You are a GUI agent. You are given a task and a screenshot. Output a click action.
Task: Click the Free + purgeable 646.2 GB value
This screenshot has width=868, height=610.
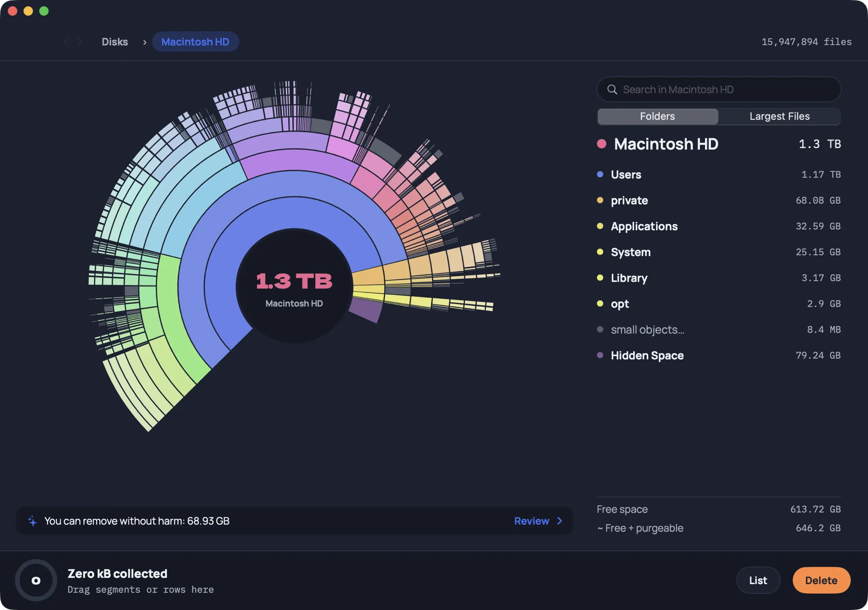coord(818,528)
